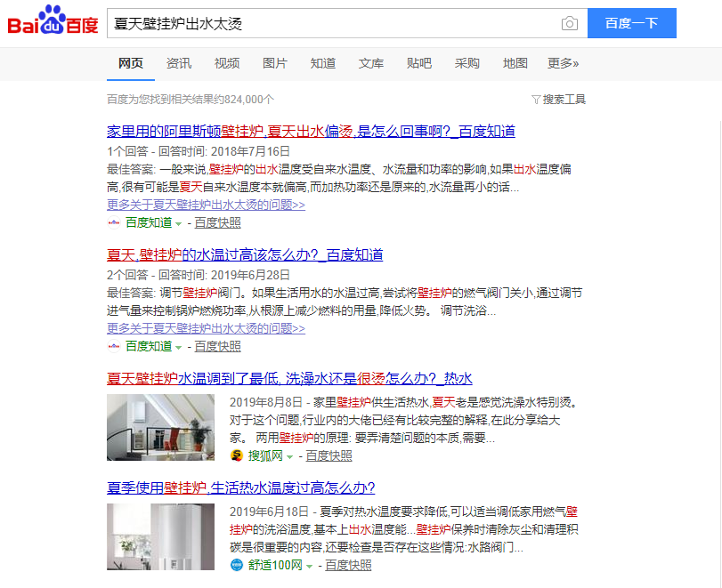Open result about 阿里斯顿壁挂炉 夏天出水偏烫

(311, 132)
